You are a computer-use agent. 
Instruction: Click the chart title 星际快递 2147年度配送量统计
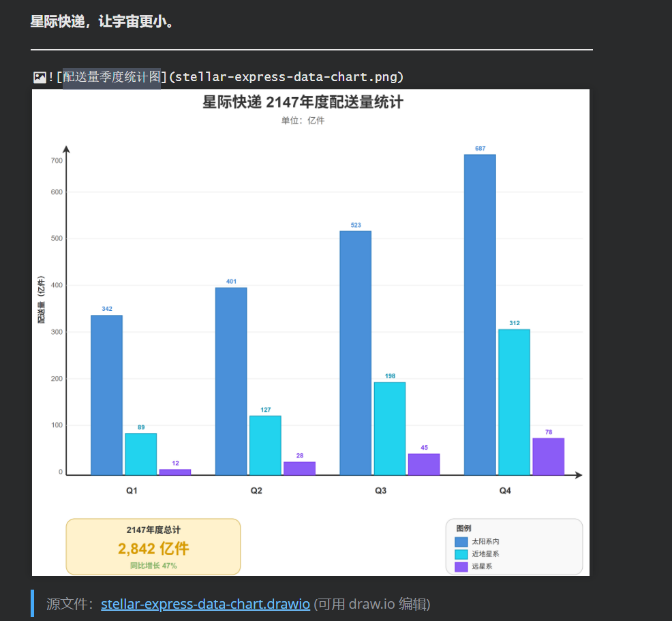[x=303, y=102]
